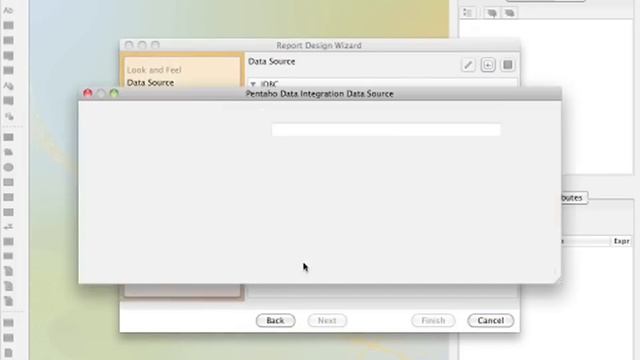This screenshot has width=640, height=360.
Task: Open the partly hidden Attributes tab
Action: point(574,198)
